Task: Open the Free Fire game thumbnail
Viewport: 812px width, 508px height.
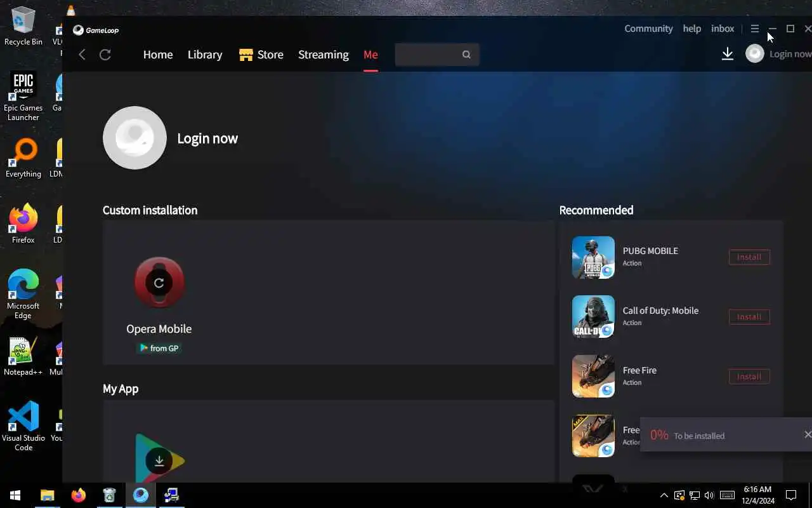Action: [593, 376]
